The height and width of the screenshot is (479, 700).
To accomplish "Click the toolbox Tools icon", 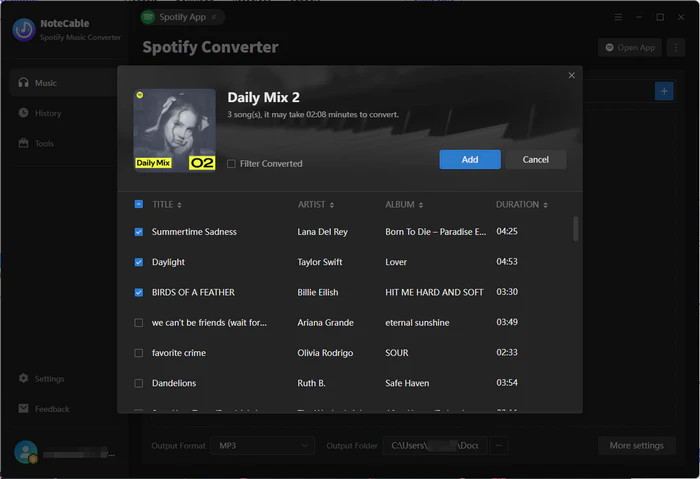I will 23,143.
